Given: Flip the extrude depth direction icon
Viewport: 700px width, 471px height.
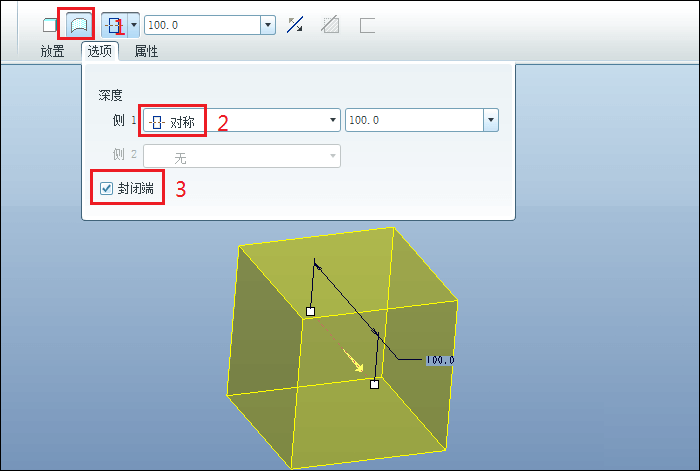Looking at the screenshot, I should click(295, 25).
